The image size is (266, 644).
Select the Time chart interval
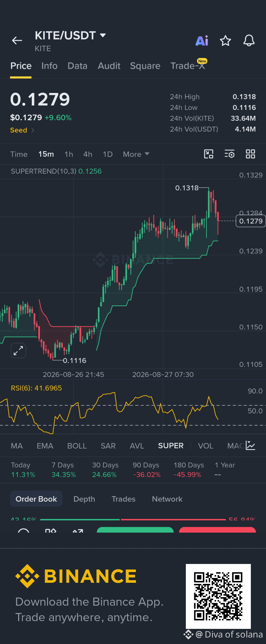pos(19,154)
